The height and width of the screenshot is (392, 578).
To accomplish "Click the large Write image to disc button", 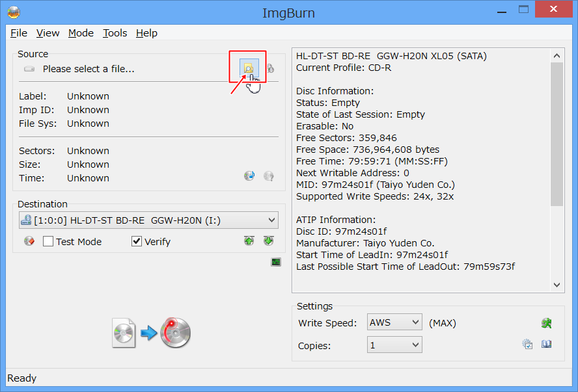I will click(152, 333).
